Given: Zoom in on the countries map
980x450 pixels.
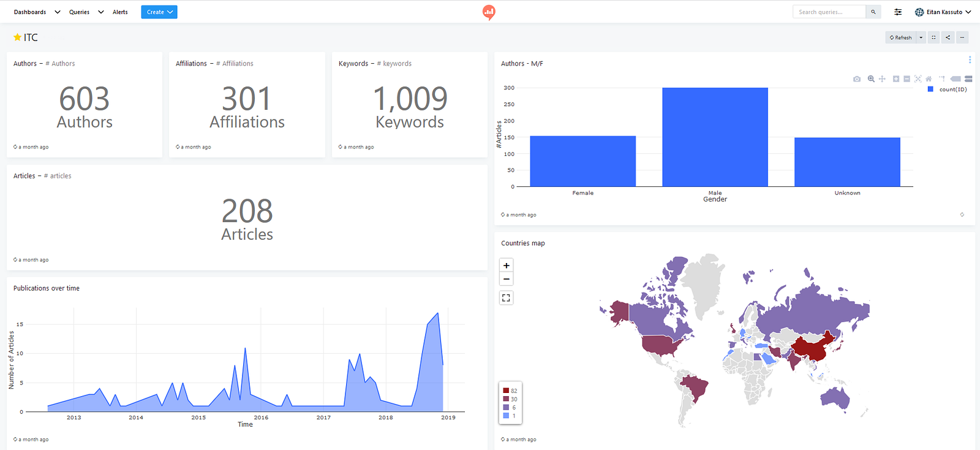Looking at the screenshot, I should click(506, 265).
